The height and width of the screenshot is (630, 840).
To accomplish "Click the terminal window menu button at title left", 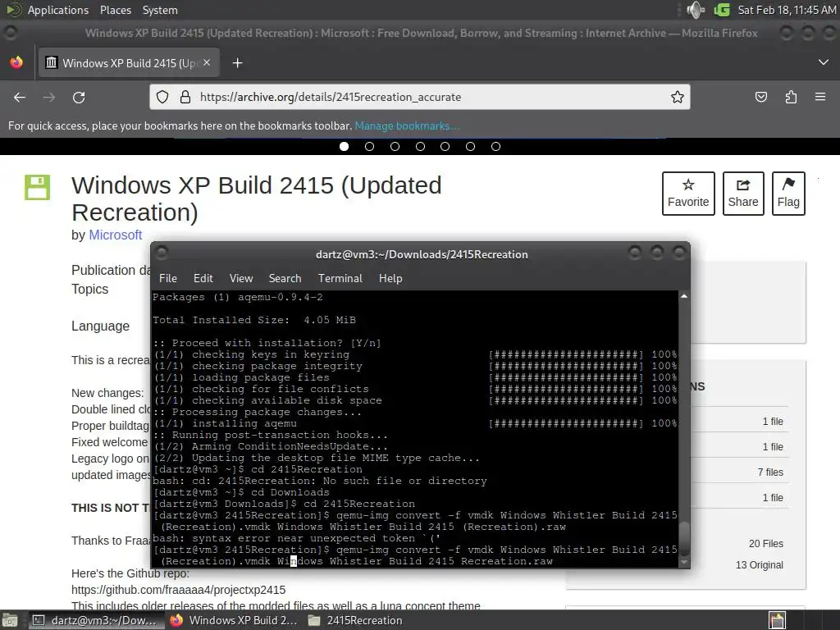I will click(162, 253).
